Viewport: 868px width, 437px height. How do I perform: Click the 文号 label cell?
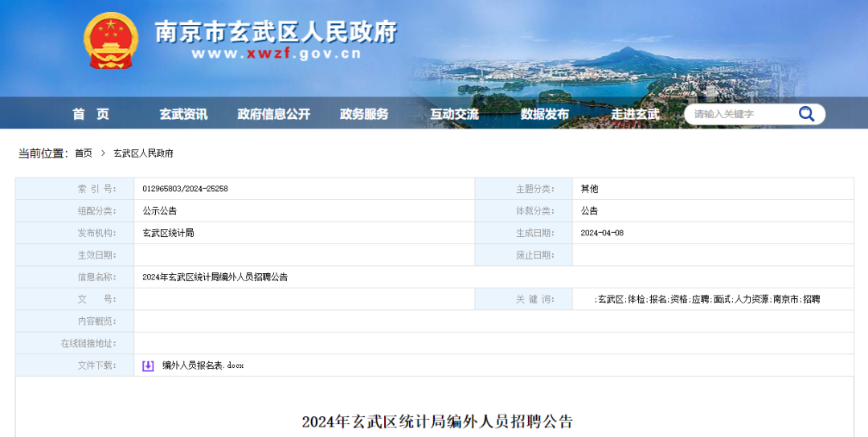[75, 300]
